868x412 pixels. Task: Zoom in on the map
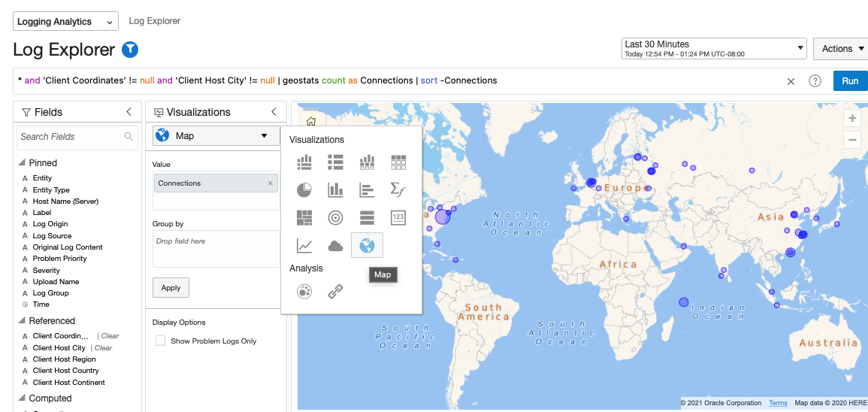[852, 118]
